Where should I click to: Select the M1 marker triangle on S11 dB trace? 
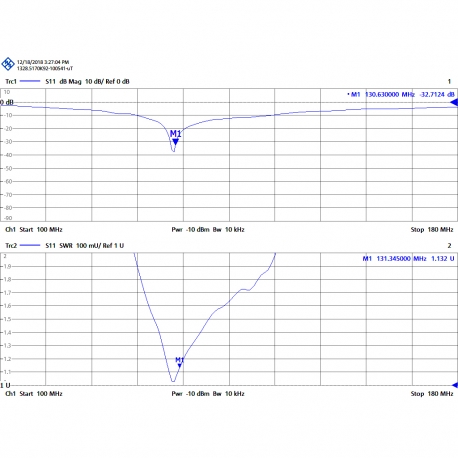click(175, 142)
